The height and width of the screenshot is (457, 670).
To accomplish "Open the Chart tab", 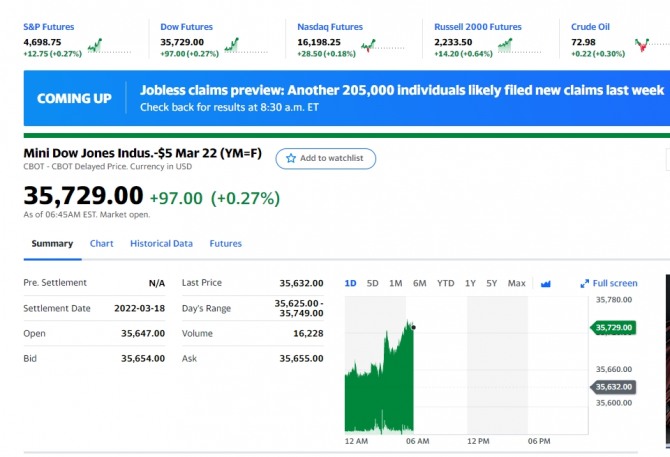I will [102, 243].
